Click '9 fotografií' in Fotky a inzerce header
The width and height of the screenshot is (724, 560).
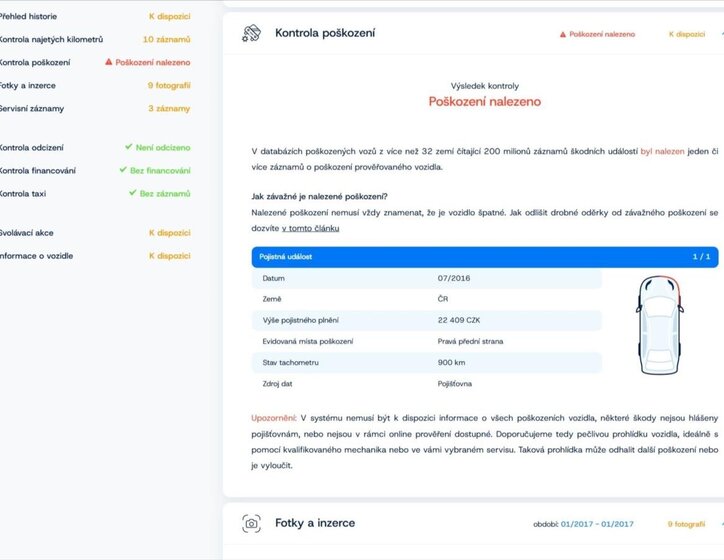[685, 524]
